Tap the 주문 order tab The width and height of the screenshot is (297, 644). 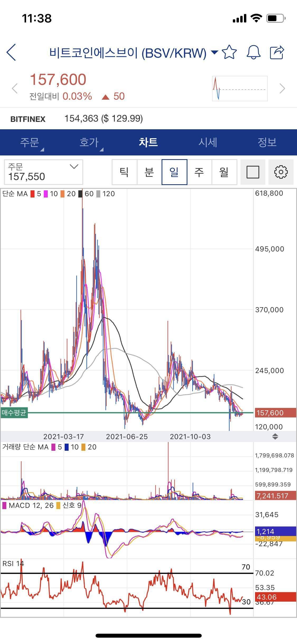tap(30, 142)
